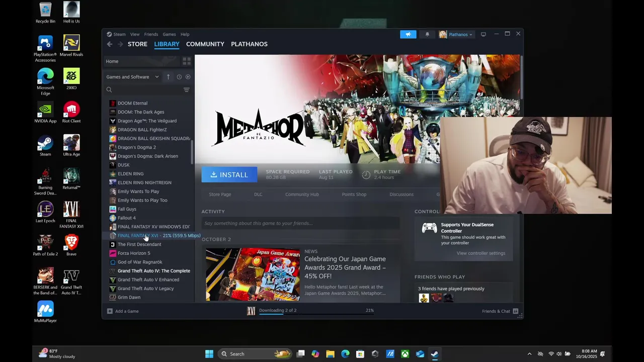Open Last Epoch desktop shortcut
644x362 pixels.
click(x=45, y=212)
